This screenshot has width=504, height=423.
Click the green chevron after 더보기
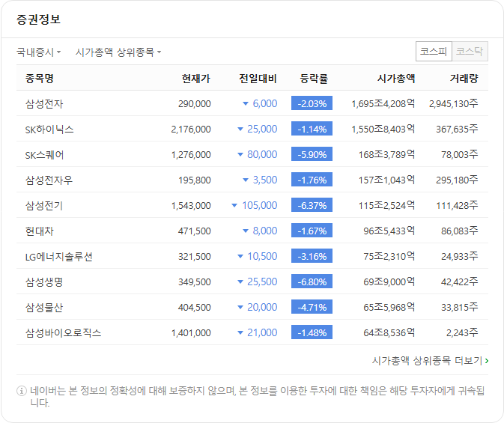tap(487, 361)
